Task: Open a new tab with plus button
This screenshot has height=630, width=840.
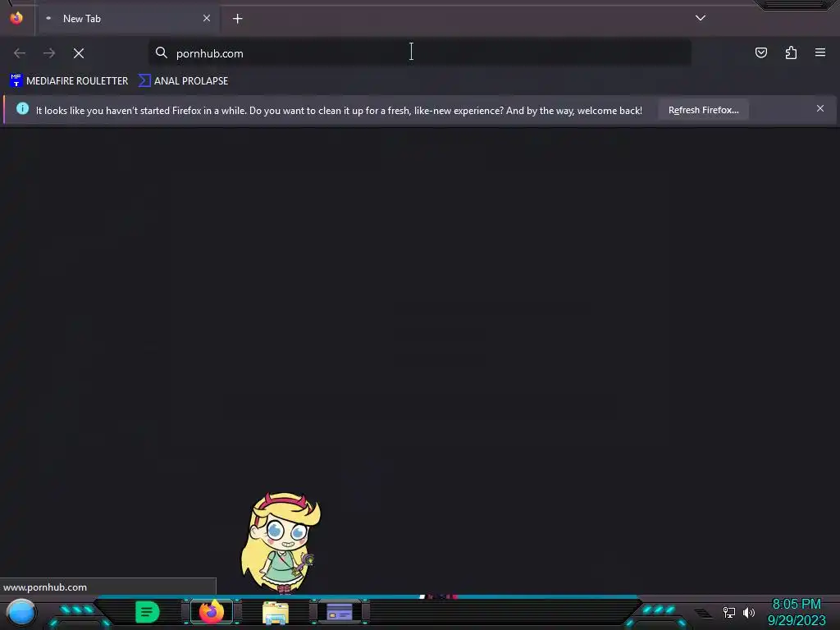Action: click(237, 19)
